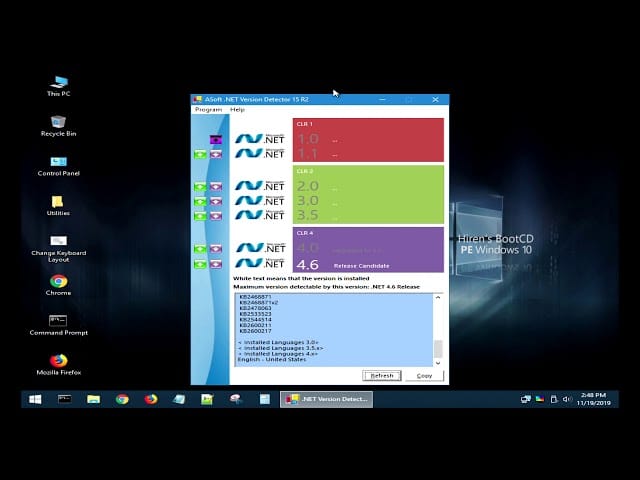This screenshot has height=480, width=640.
Task: Click the green download arrow for .NET 2.0
Action: [x=200, y=187]
